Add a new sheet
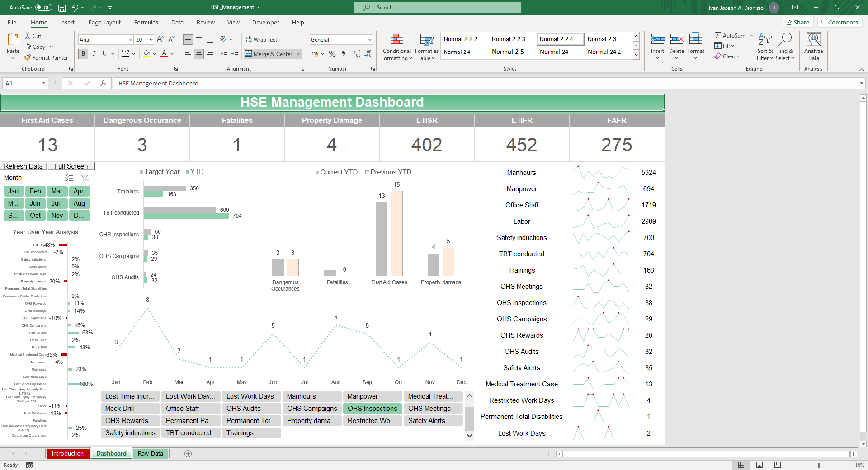Image resolution: width=868 pixels, height=470 pixels. pos(188,454)
